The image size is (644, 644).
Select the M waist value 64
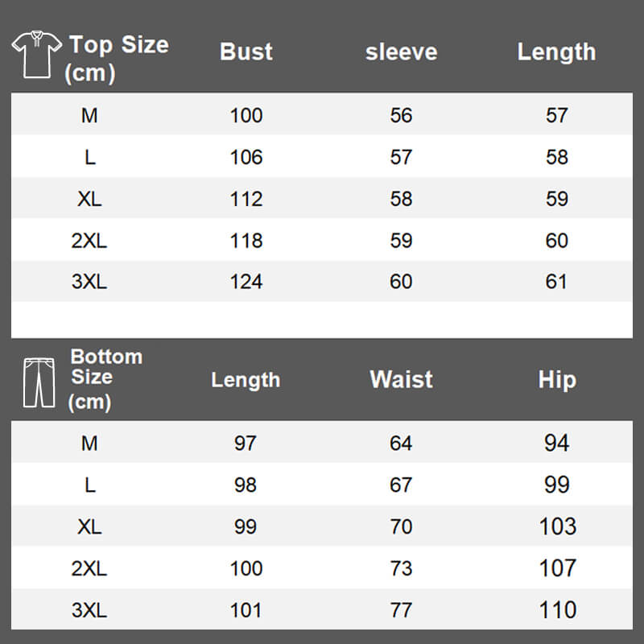click(401, 443)
